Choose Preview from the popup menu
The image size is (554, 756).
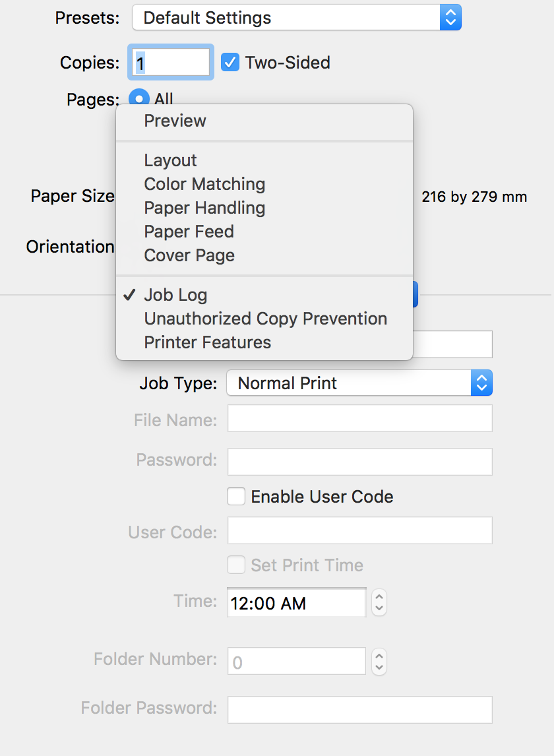(175, 121)
